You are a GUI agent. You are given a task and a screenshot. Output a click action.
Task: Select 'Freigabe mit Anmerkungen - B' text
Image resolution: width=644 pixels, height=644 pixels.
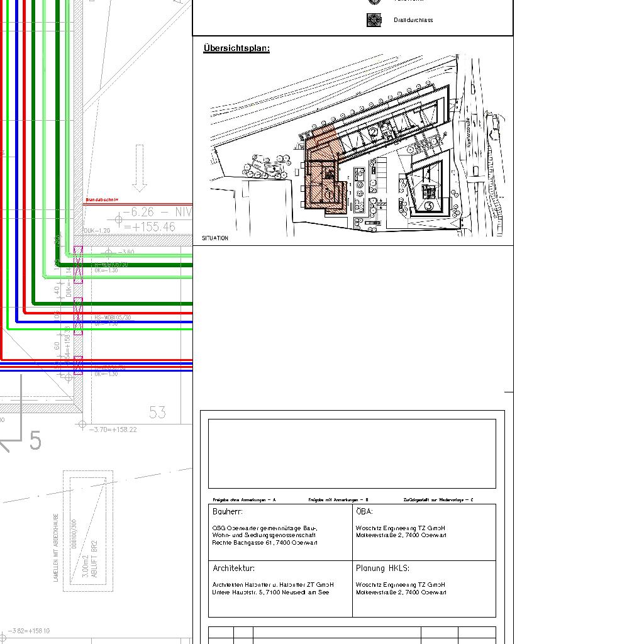(x=338, y=500)
